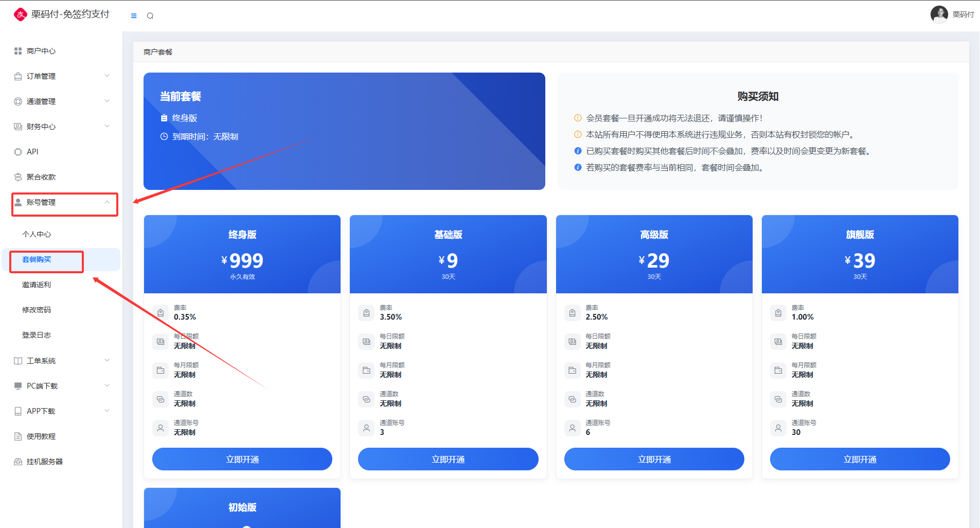Click the 挂机服务器 sidebar icon
Image resolution: width=980 pixels, height=528 pixels.
click(x=18, y=462)
